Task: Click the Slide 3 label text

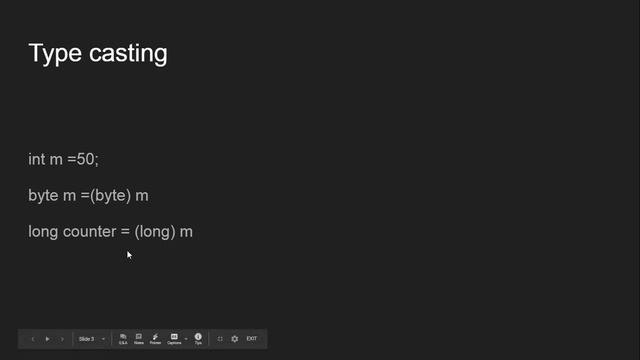Action: click(87, 339)
